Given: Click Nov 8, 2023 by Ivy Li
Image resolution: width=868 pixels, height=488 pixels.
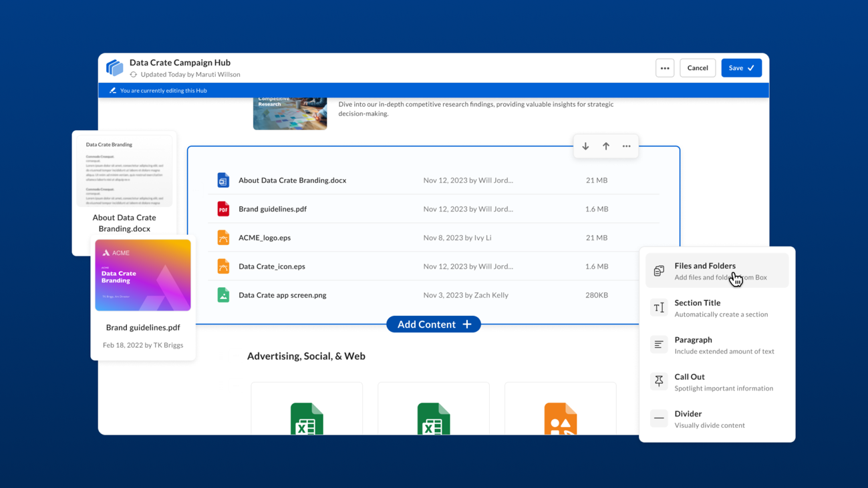Looking at the screenshot, I should [x=457, y=238].
